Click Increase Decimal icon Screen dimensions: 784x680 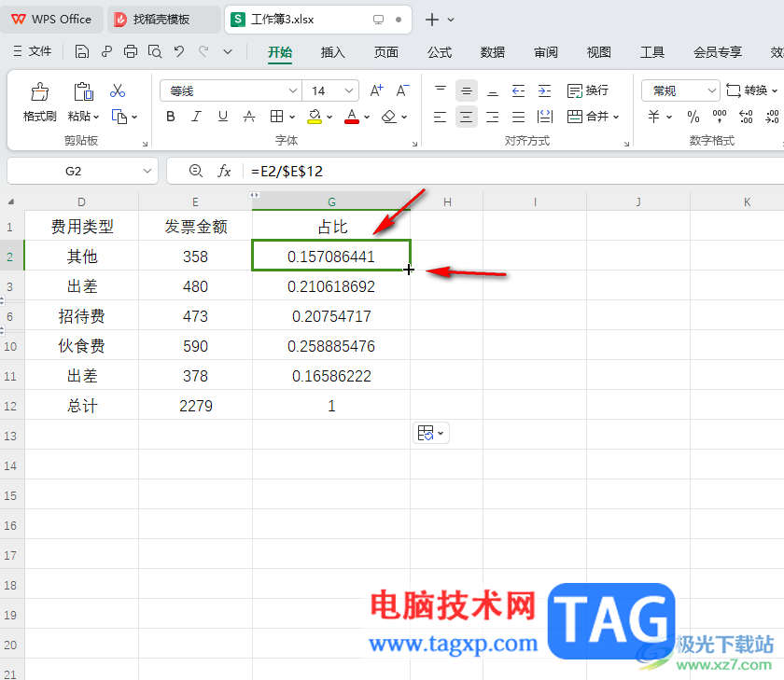click(746, 117)
